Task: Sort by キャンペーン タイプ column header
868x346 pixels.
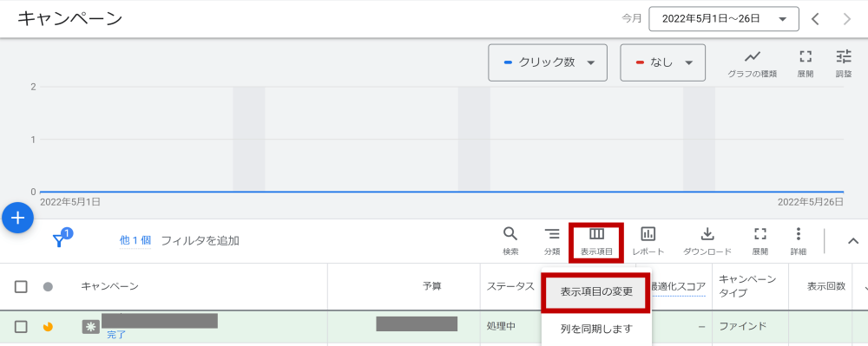Action: [747, 286]
